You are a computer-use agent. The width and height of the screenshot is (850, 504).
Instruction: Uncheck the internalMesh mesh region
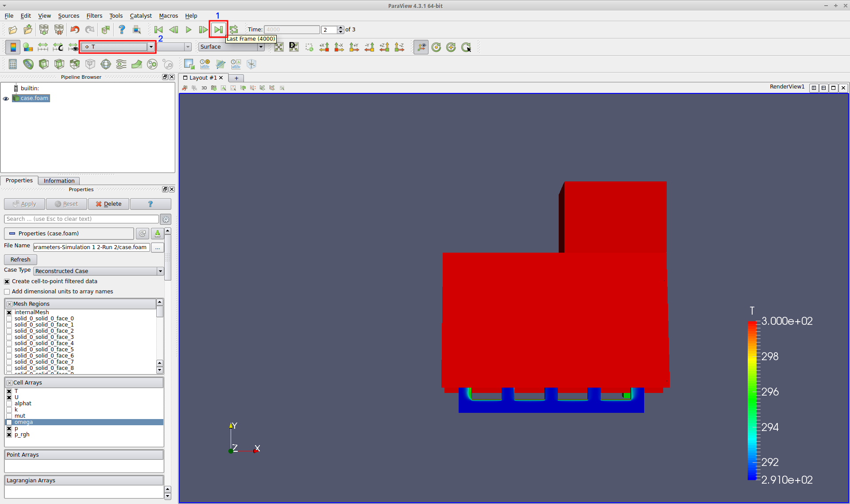(x=9, y=312)
